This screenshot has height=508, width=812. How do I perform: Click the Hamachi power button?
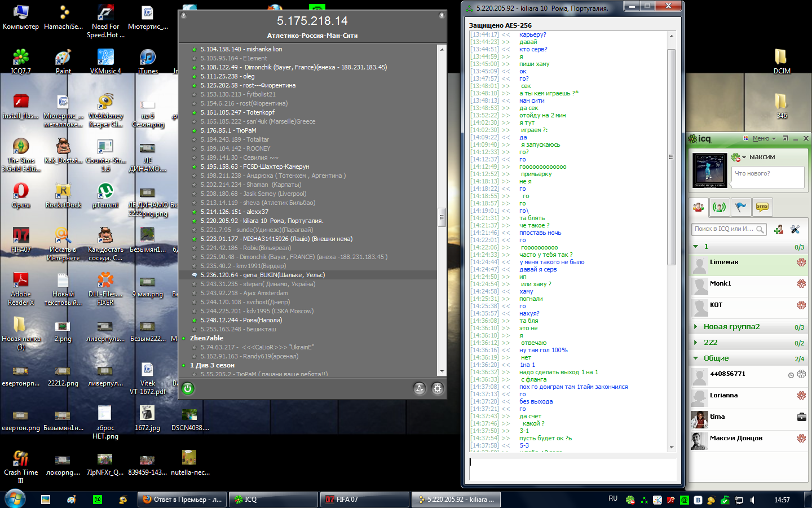pos(188,388)
